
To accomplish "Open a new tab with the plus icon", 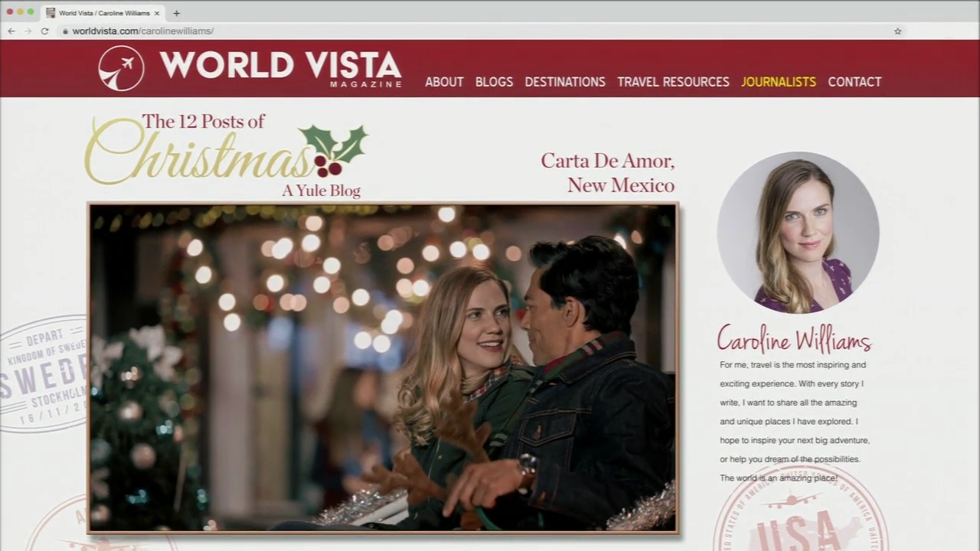I will pyautogui.click(x=176, y=13).
